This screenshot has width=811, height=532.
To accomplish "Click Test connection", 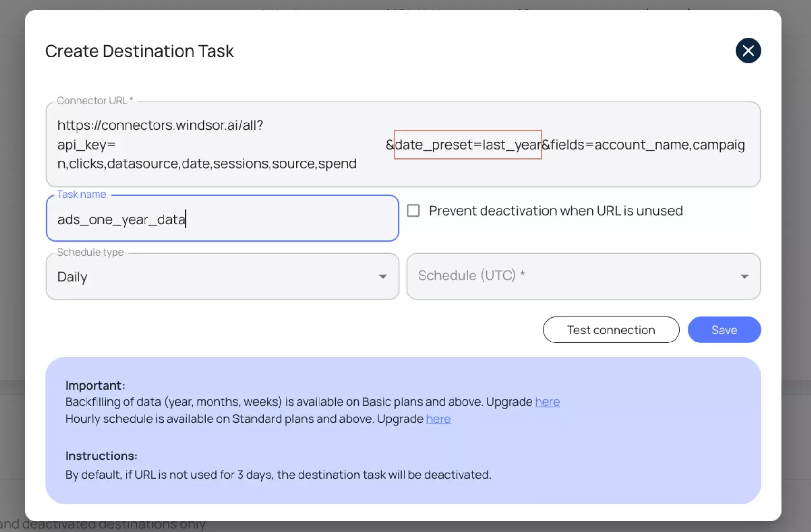I will click(611, 330).
